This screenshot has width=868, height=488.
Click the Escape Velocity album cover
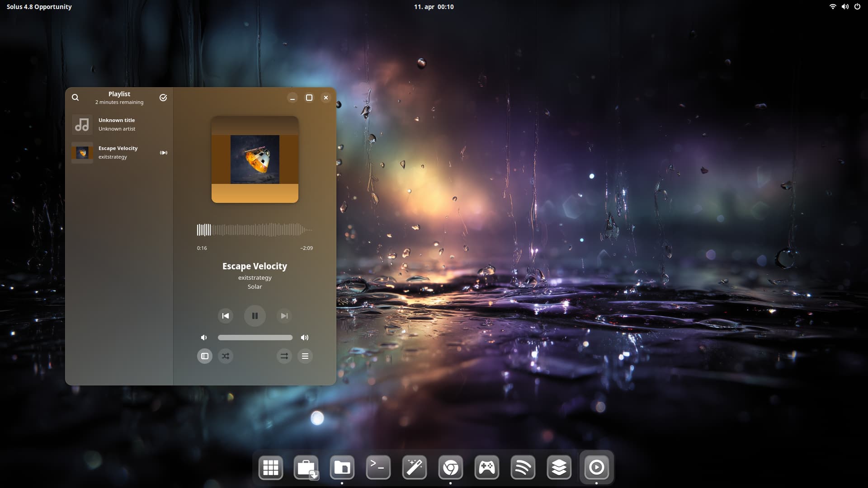pyautogui.click(x=255, y=160)
